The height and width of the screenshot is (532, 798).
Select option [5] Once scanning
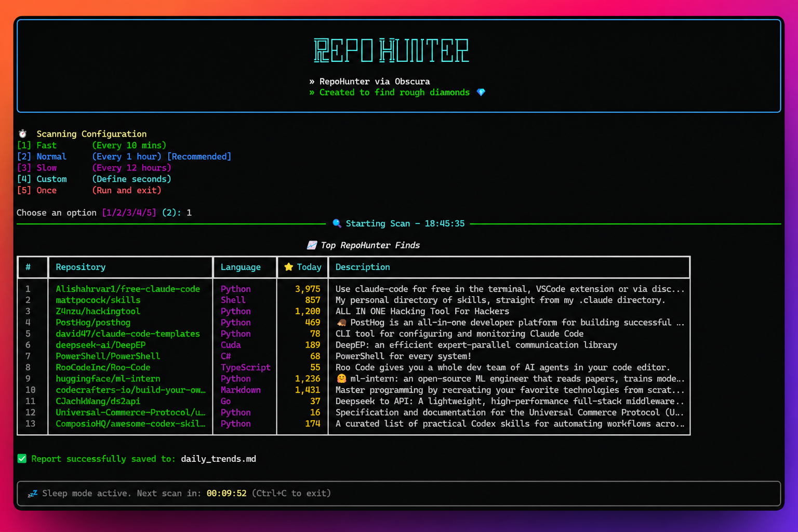[x=89, y=191]
